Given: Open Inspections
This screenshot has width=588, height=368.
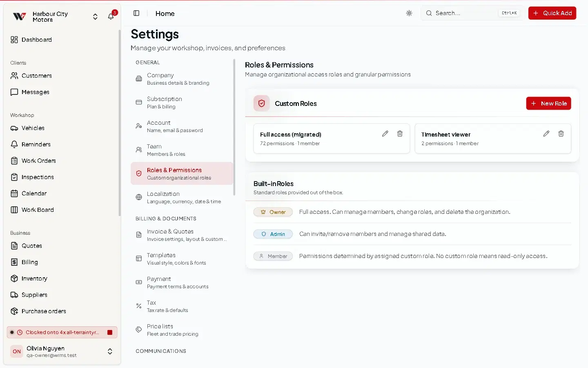Looking at the screenshot, I should (61, 177).
